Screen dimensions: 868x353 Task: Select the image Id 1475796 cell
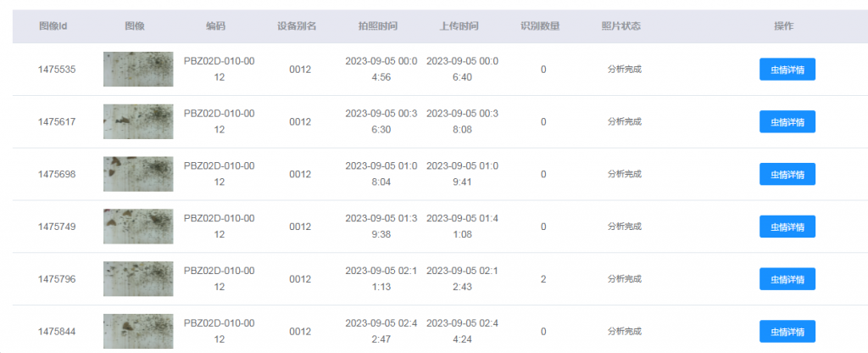57,278
